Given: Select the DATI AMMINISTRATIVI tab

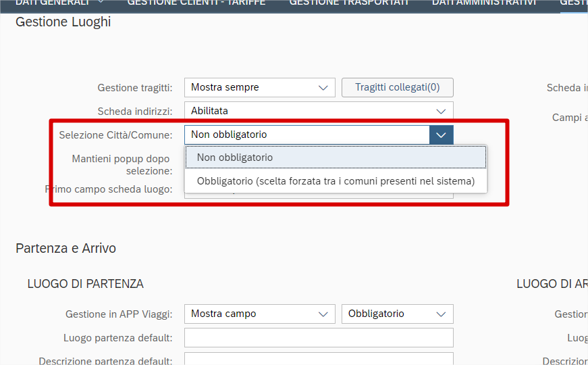Looking at the screenshot, I should [484, 3].
